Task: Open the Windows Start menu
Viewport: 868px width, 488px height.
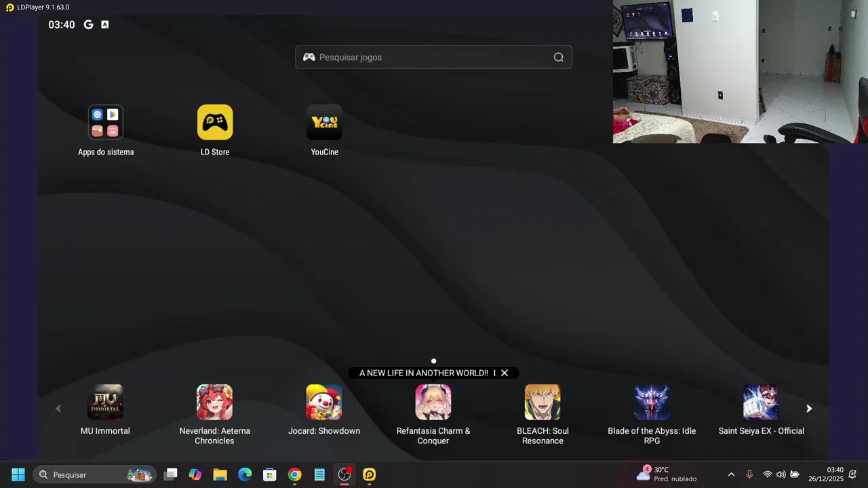Action: pyautogui.click(x=18, y=474)
